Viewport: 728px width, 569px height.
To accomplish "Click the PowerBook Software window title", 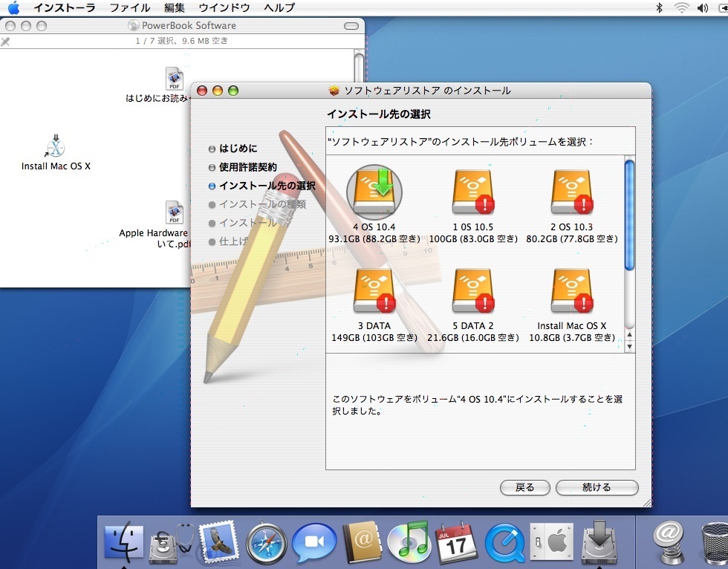I will 189,25.
